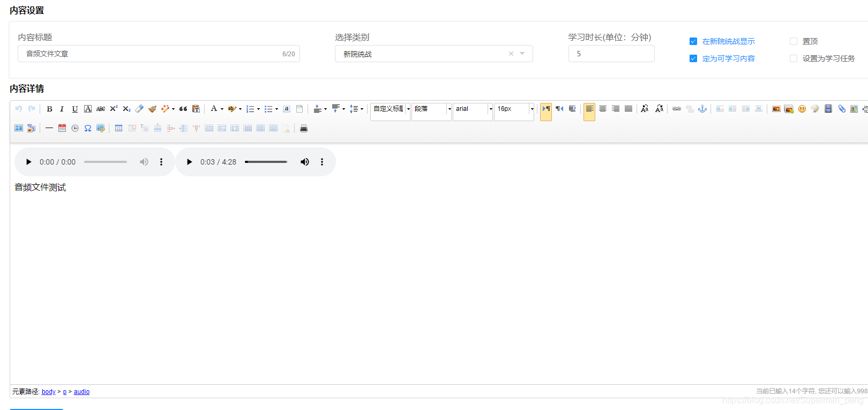Open ordered list style dropdown arrow

(258, 109)
